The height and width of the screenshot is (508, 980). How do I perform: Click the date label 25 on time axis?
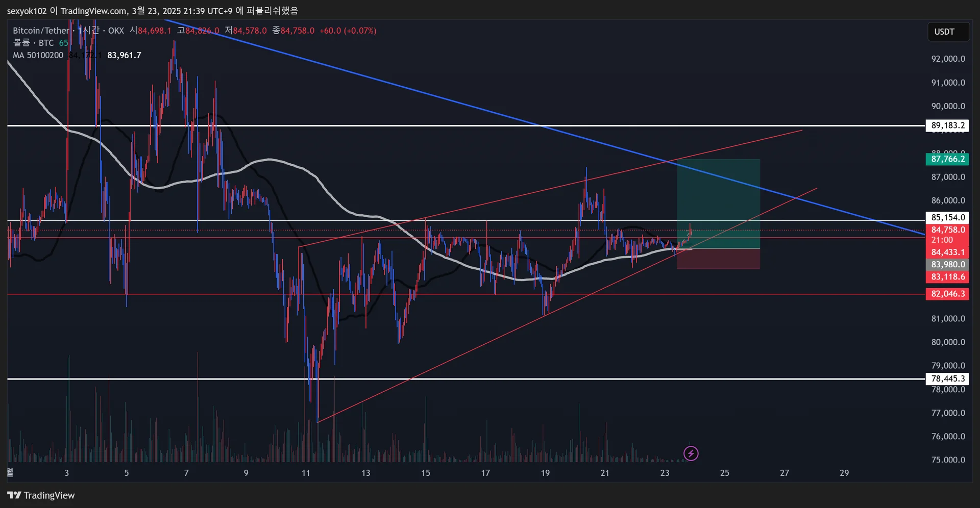724,473
